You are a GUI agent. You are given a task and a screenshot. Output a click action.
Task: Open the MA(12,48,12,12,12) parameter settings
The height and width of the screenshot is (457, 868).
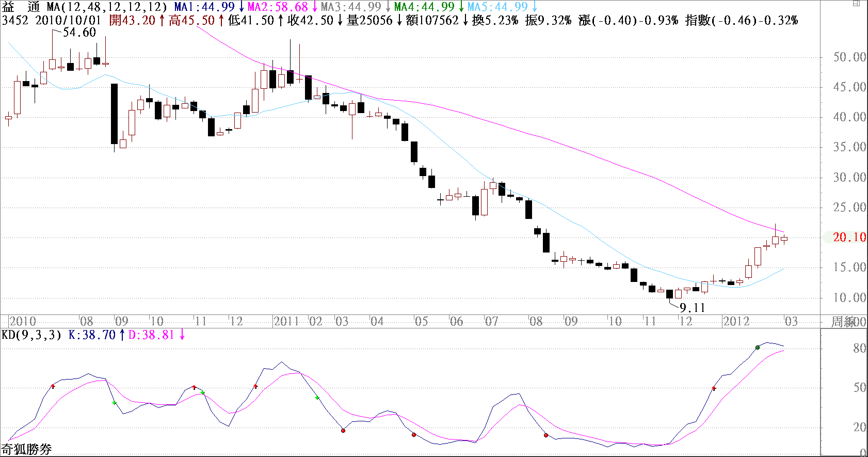[107, 7]
